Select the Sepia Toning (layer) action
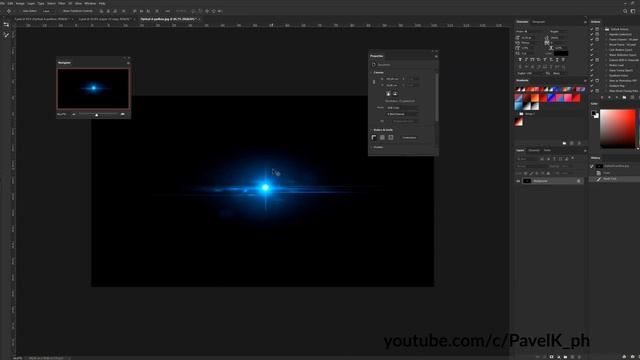640x360 pixels. pos(621,71)
